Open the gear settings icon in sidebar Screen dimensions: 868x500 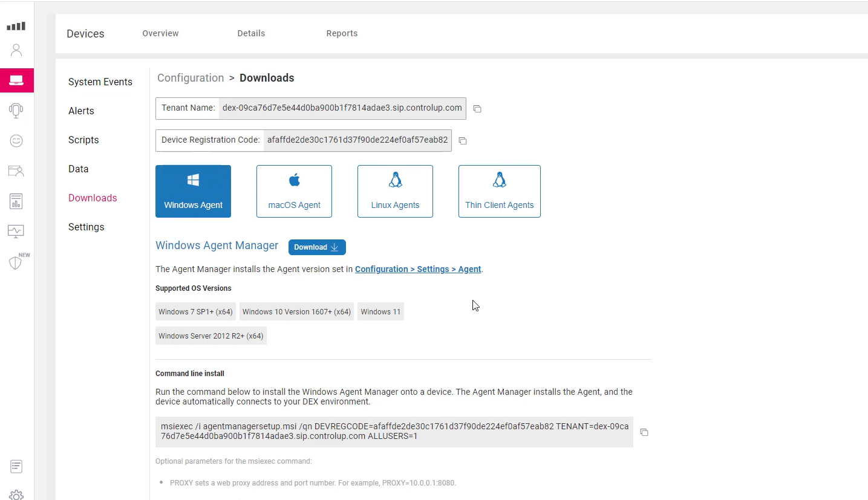[16, 495]
